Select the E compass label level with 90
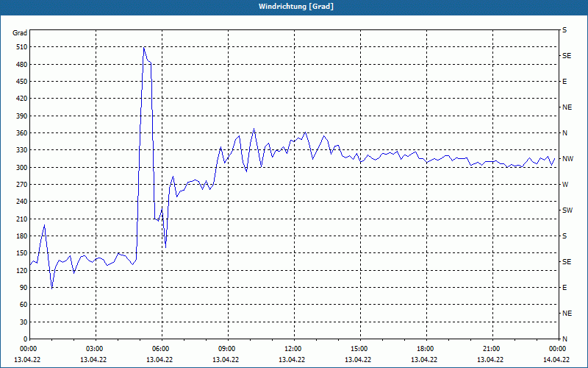The image size is (588, 368). 564,288
